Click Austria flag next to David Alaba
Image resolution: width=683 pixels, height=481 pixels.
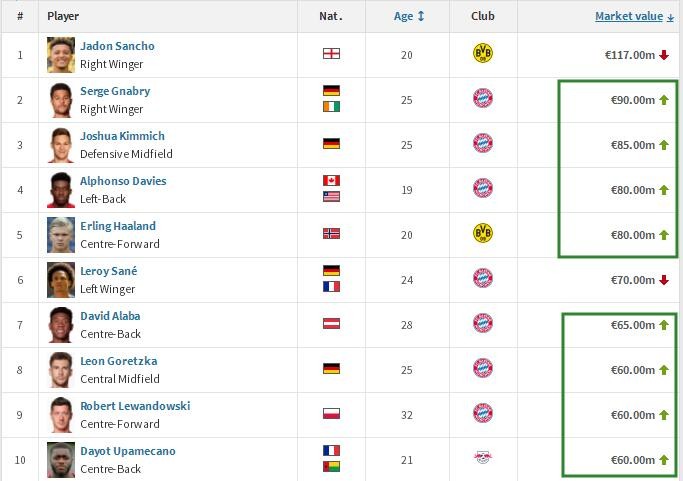click(x=331, y=324)
